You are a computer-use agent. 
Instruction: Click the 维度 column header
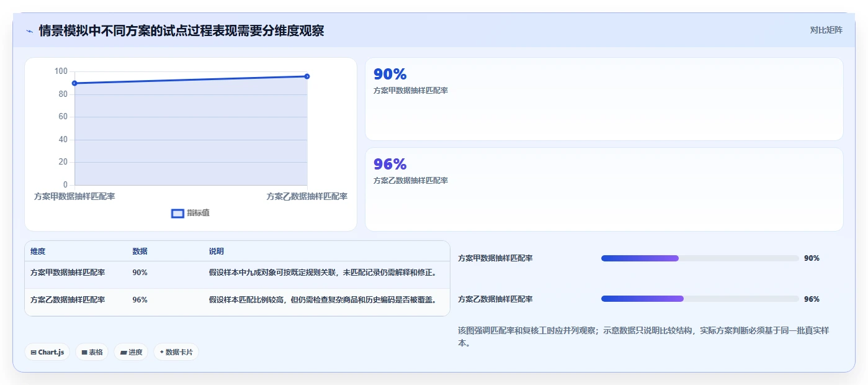coord(38,251)
